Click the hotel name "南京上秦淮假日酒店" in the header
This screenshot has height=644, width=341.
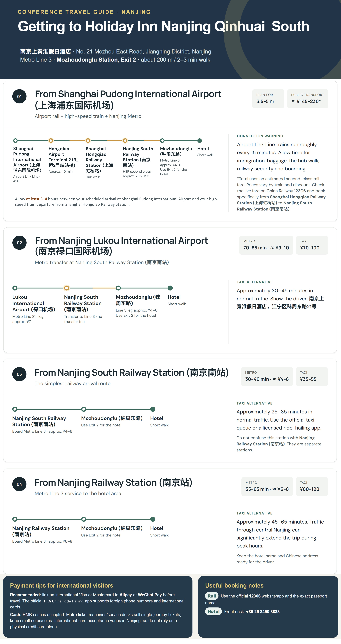46,51
